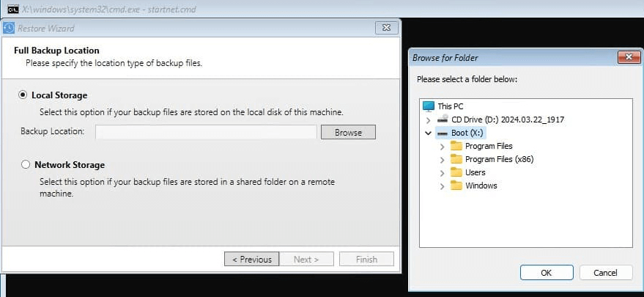The height and width of the screenshot is (297, 644).
Task: Click the Restore Wizard clock icon
Action: tap(9, 28)
